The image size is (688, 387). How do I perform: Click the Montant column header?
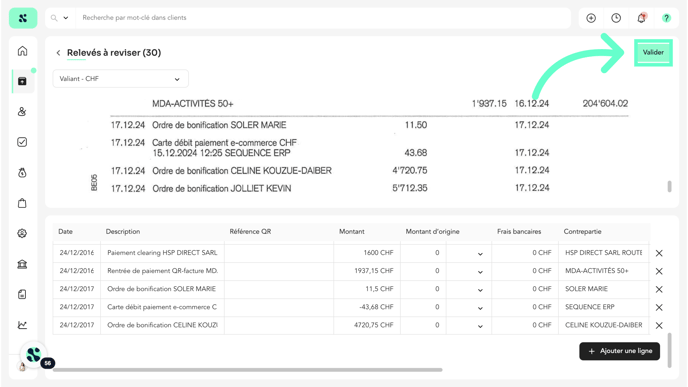point(351,232)
